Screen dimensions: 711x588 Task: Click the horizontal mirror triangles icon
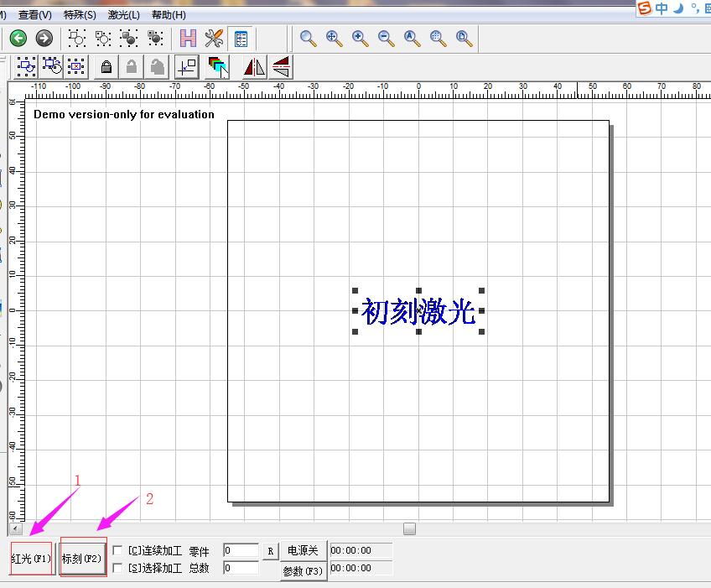(x=254, y=66)
